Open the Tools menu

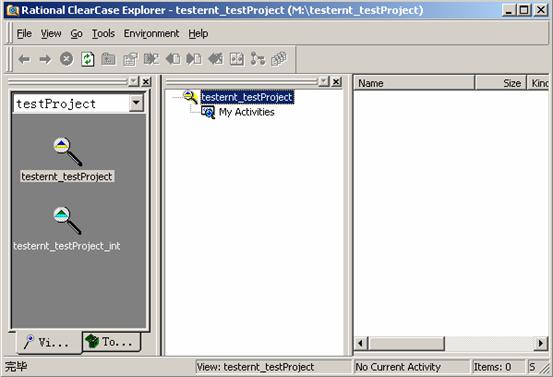pyautogui.click(x=103, y=34)
